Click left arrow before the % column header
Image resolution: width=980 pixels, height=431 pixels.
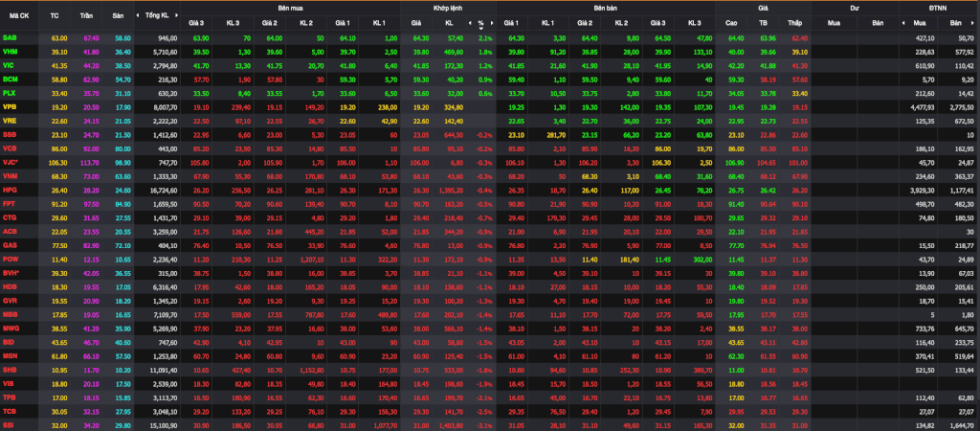tap(469, 23)
